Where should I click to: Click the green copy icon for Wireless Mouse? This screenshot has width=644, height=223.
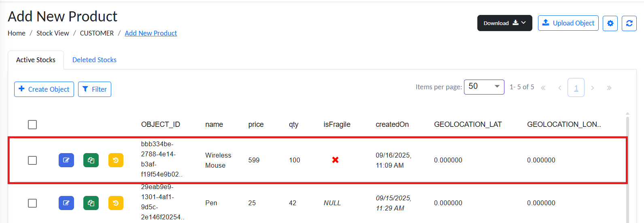91,160
